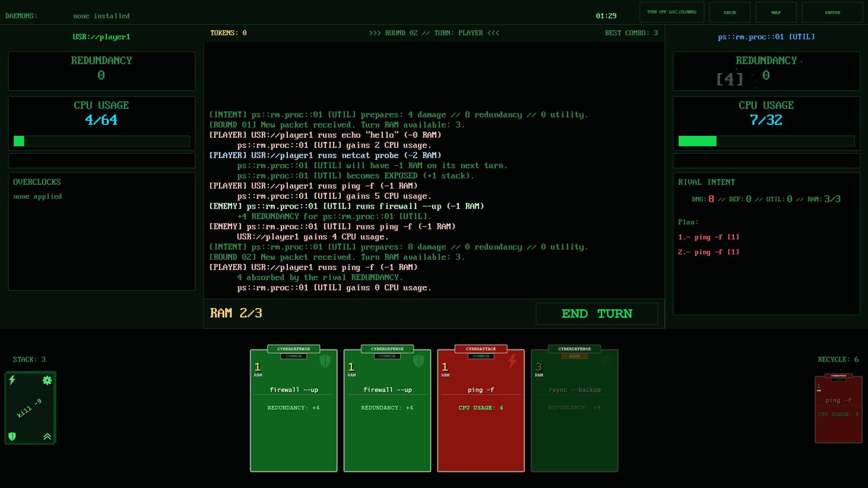Click the RECYCLE: 6 label
The height and width of the screenshot is (488, 868).
pyautogui.click(x=838, y=360)
